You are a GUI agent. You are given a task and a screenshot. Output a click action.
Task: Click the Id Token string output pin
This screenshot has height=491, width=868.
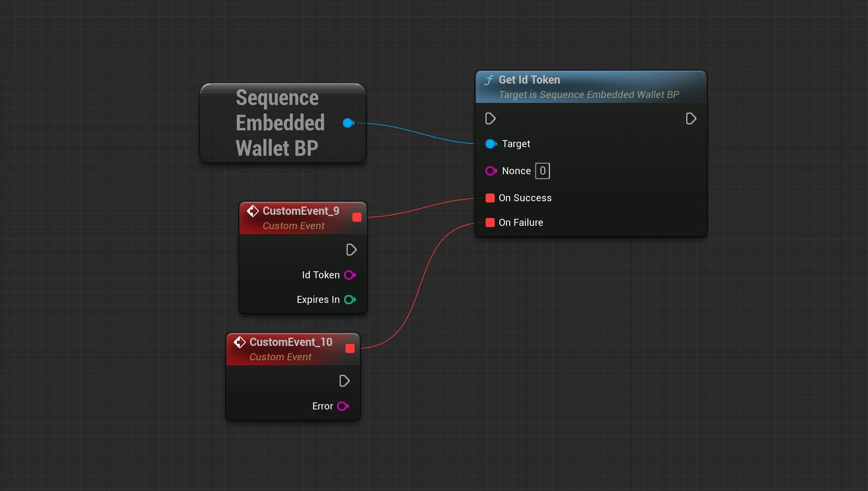tap(350, 275)
